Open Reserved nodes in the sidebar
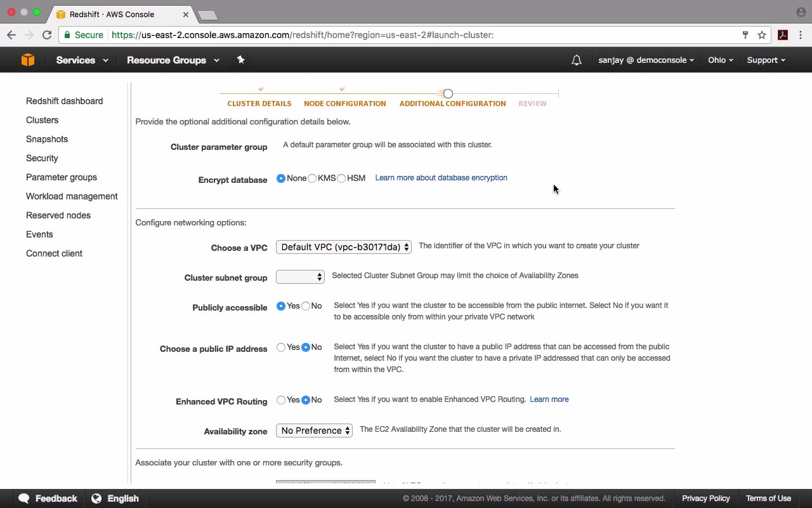 [58, 215]
